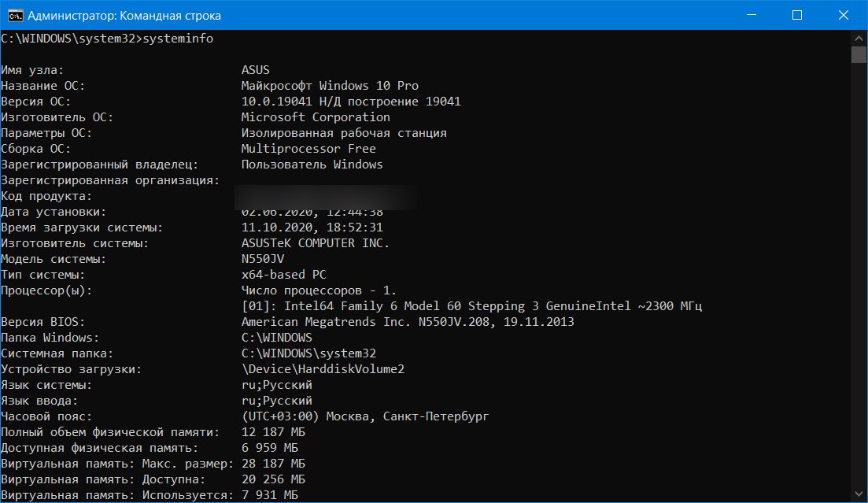
Task: Click the 'Изготовитель ОС:' label
Action: 57,117
